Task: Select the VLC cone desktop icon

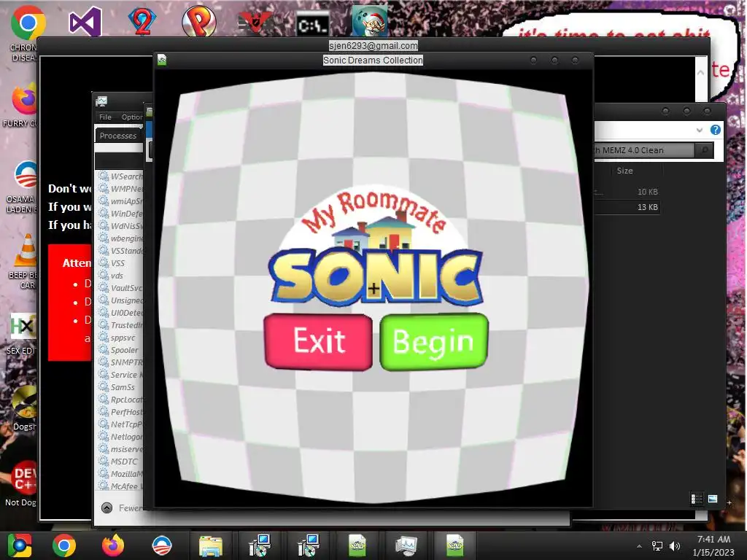Action: (26, 249)
